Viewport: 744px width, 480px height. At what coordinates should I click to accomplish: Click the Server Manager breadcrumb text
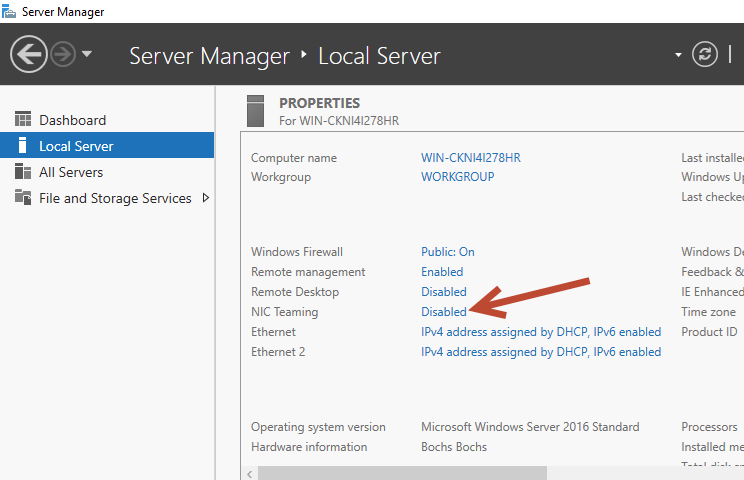[209, 56]
